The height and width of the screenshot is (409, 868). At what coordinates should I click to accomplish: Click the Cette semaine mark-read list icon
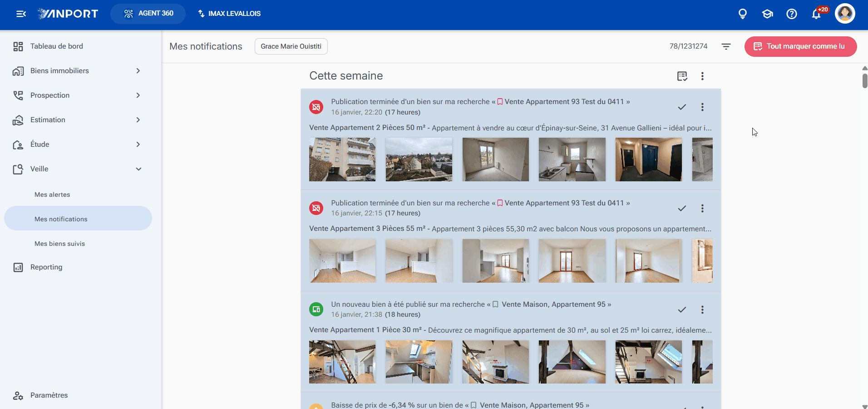pos(682,76)
